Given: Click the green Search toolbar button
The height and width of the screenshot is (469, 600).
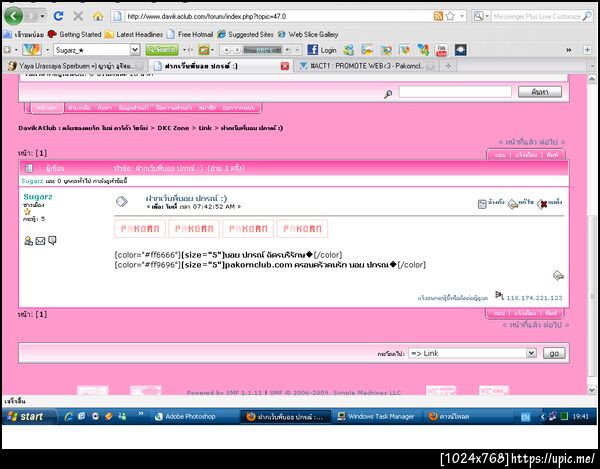Looking at the screenshot, I should pos(162,50).
